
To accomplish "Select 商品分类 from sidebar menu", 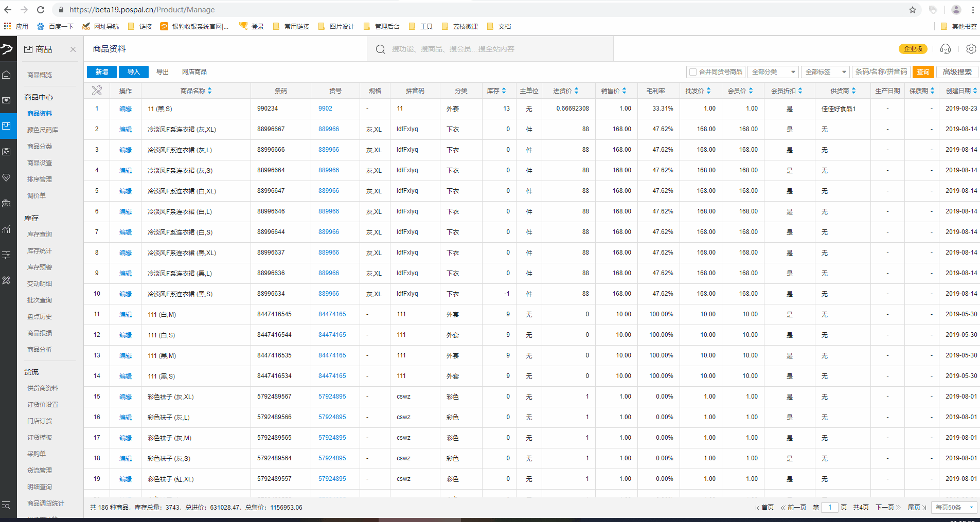I will click(40, 147).
